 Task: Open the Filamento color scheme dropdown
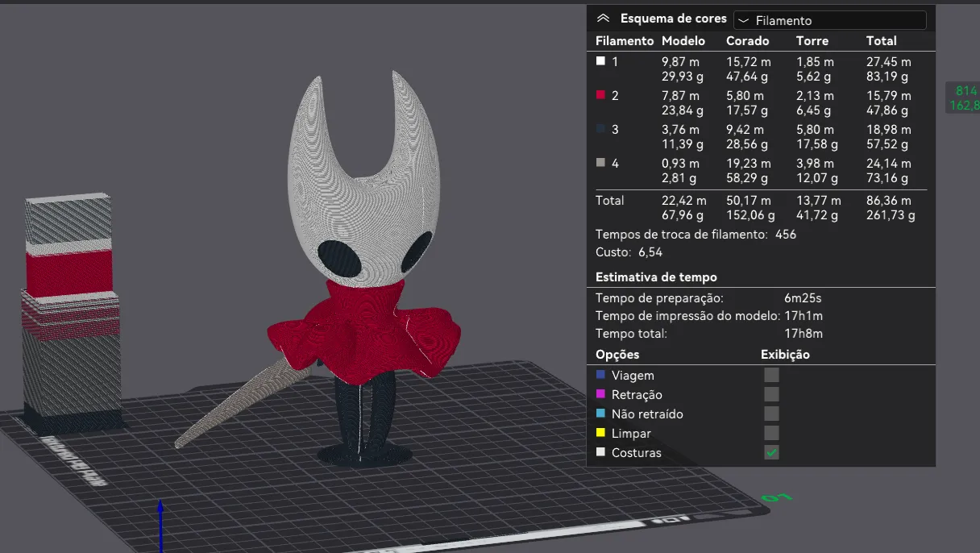pyautogui.click(x=829, y=20)
